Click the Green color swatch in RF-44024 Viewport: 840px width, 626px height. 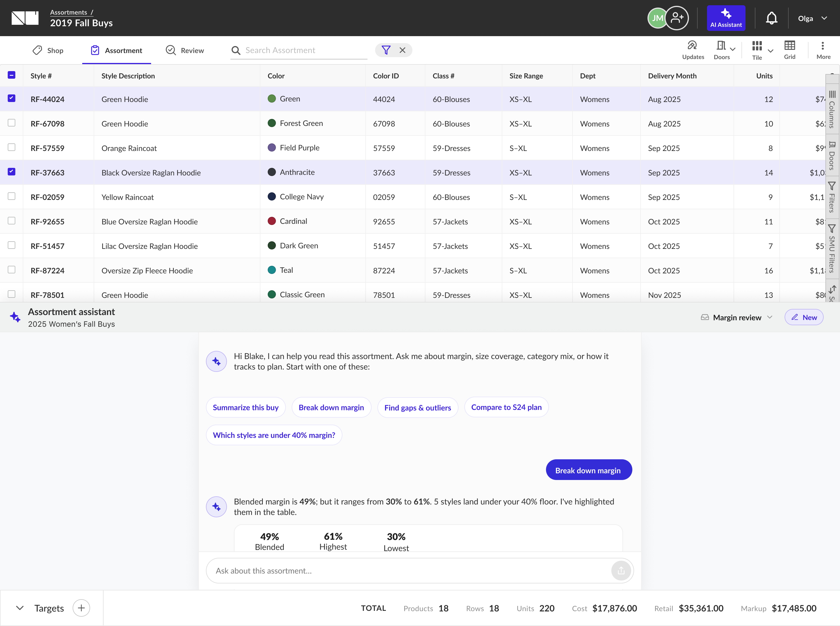coord(272,99)
